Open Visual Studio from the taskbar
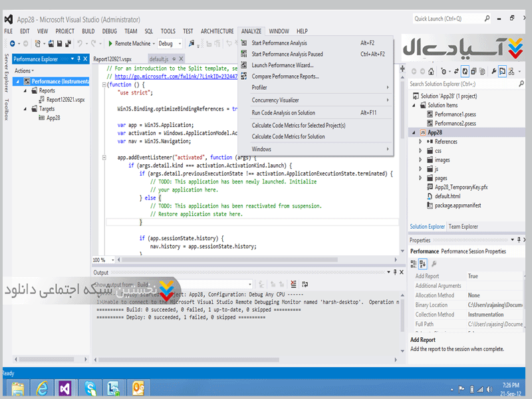This screenshot has width=532, height=399. 65,388
